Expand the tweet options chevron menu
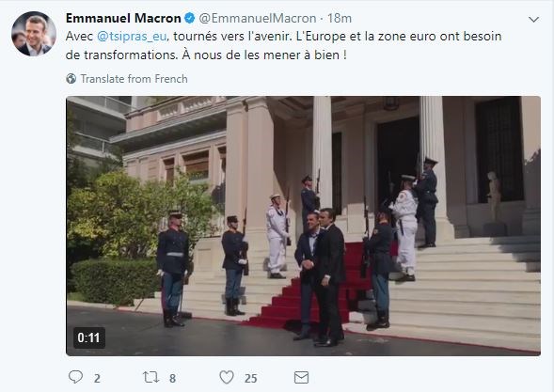 tap(533, 20)
